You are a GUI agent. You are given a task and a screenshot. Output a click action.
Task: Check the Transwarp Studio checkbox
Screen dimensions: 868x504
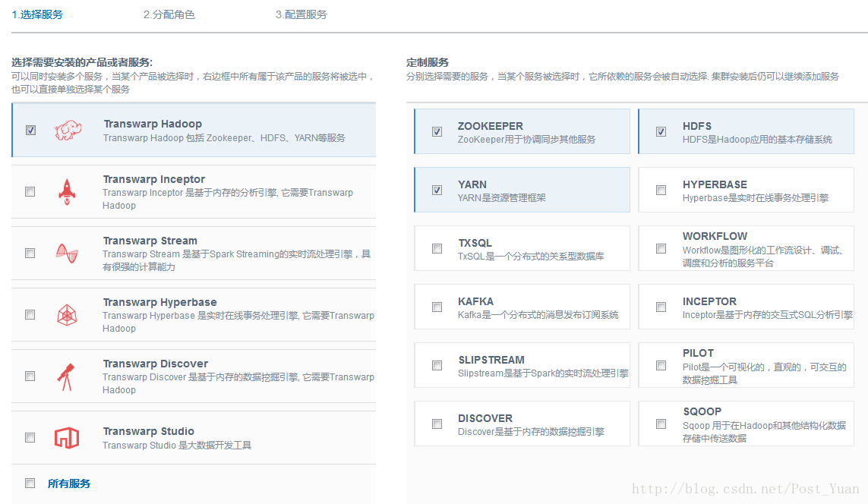(30, 437)
